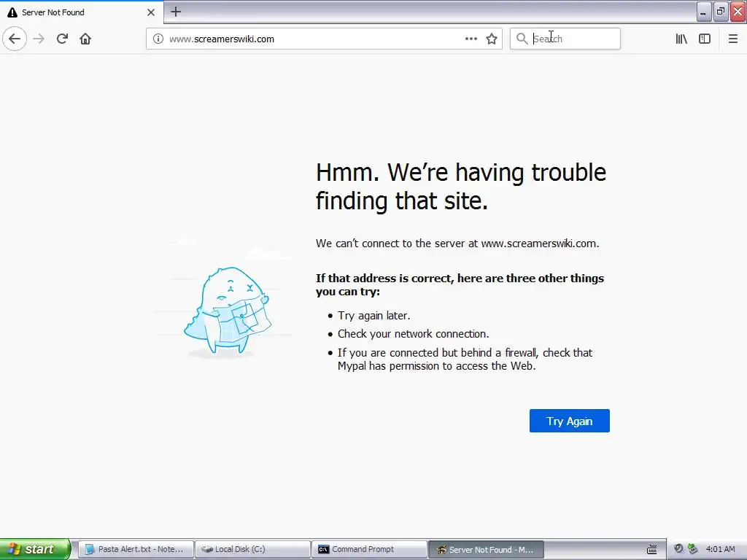Click the search magnifier icon
This screenshot has height=560, width=747.
pos(522,39)
